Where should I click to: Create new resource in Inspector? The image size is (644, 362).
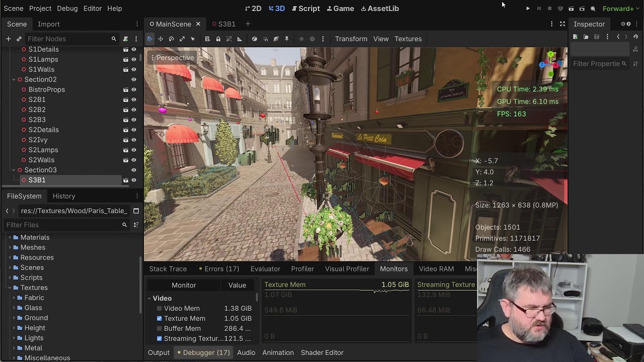pyautogui.click(x=575, y=37)
